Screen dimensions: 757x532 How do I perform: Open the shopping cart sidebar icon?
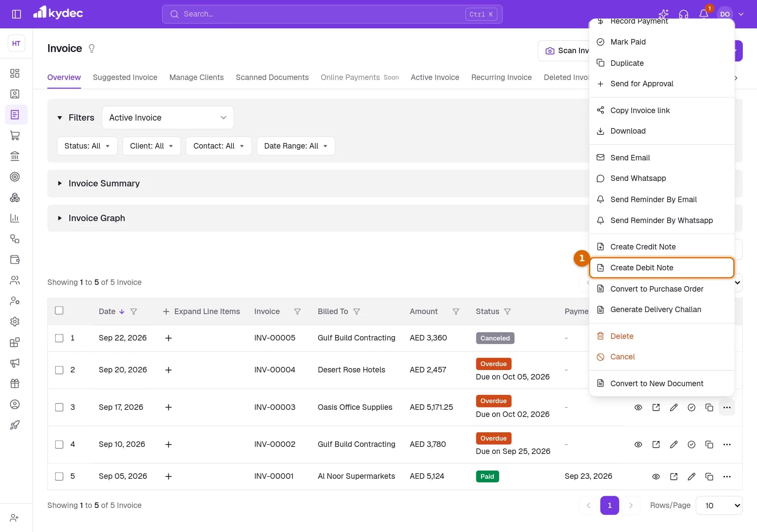coord(15,136)
